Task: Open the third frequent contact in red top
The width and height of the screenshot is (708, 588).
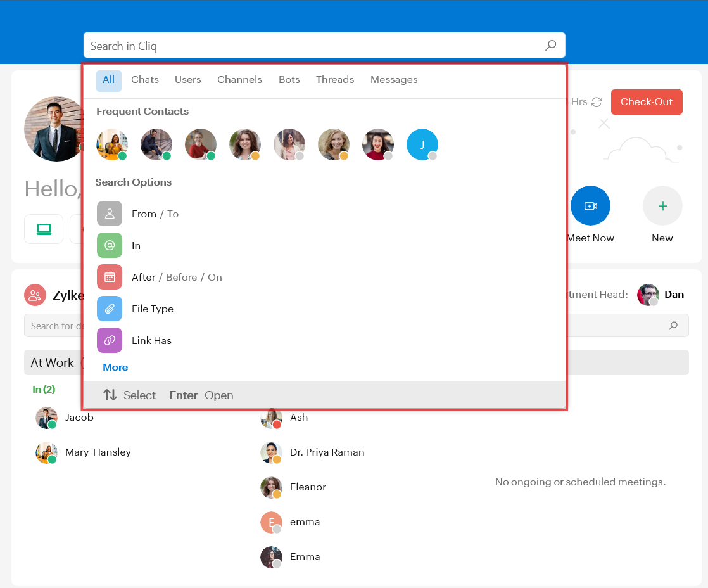Action: (x=201, y=144)
